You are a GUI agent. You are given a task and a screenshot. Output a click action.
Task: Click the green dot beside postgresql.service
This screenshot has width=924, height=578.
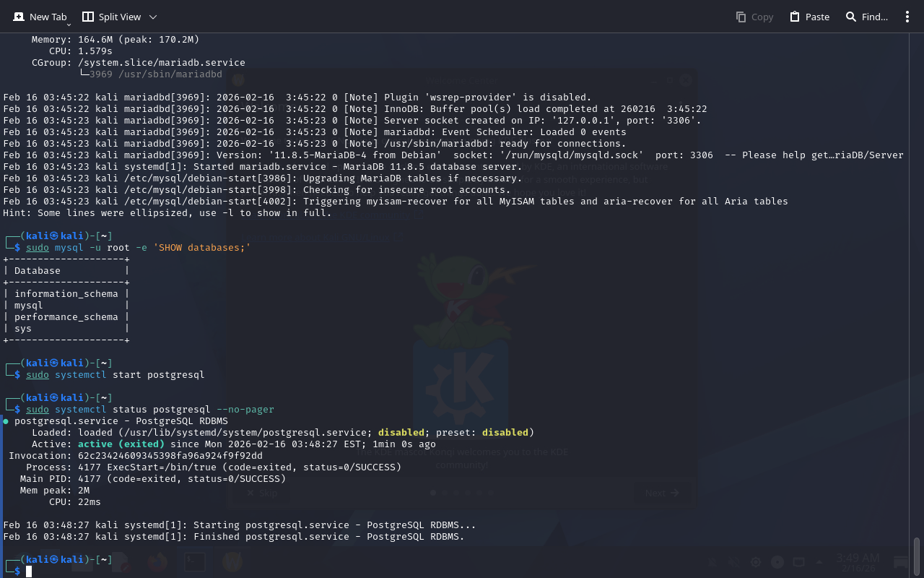pos(6,421)
